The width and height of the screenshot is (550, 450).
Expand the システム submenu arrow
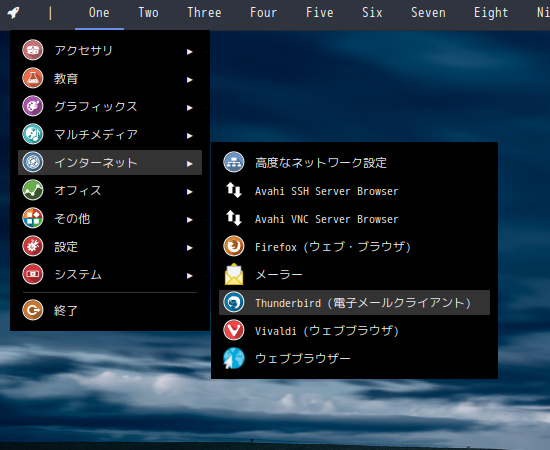click(x=190, y=276)
